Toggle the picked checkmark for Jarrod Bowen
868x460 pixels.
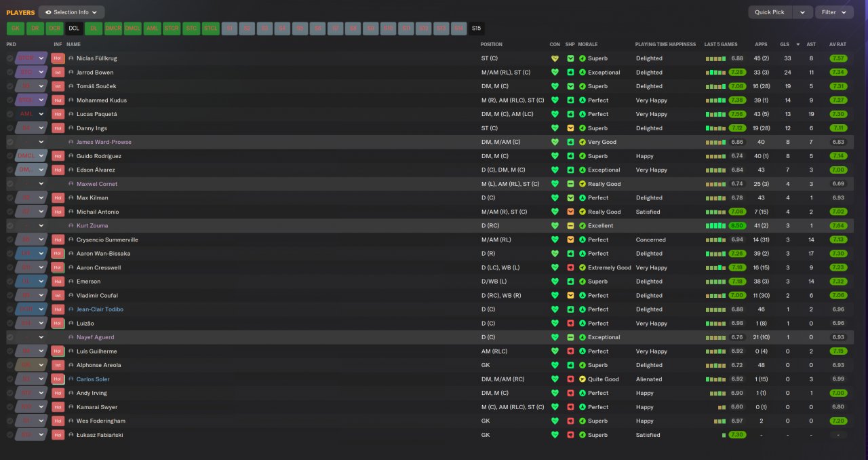tap(9, 72)
